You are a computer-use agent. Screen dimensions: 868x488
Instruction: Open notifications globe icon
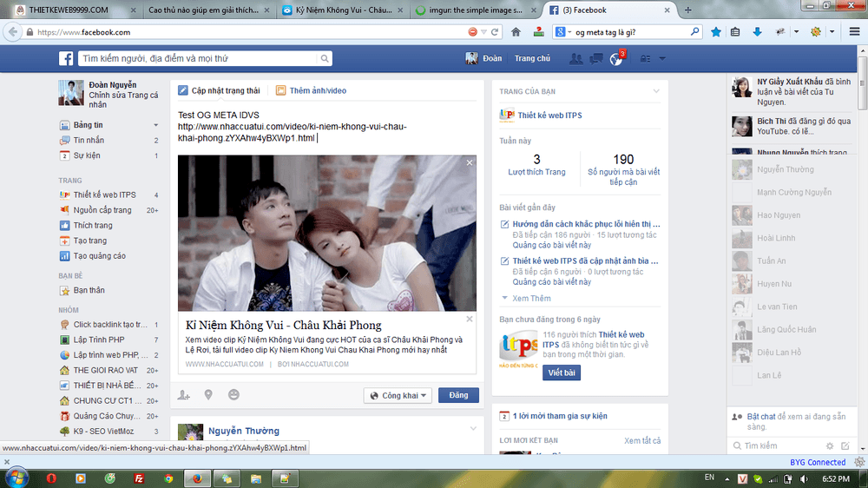click(615, 59)
